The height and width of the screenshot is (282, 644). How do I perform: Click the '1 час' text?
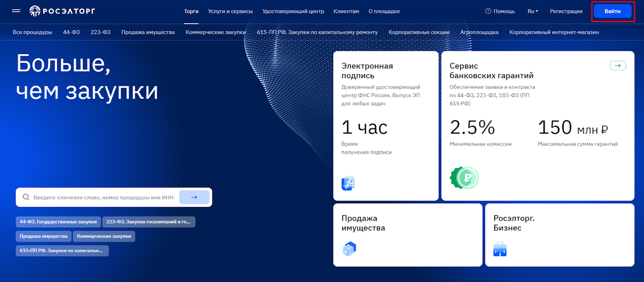364,127
